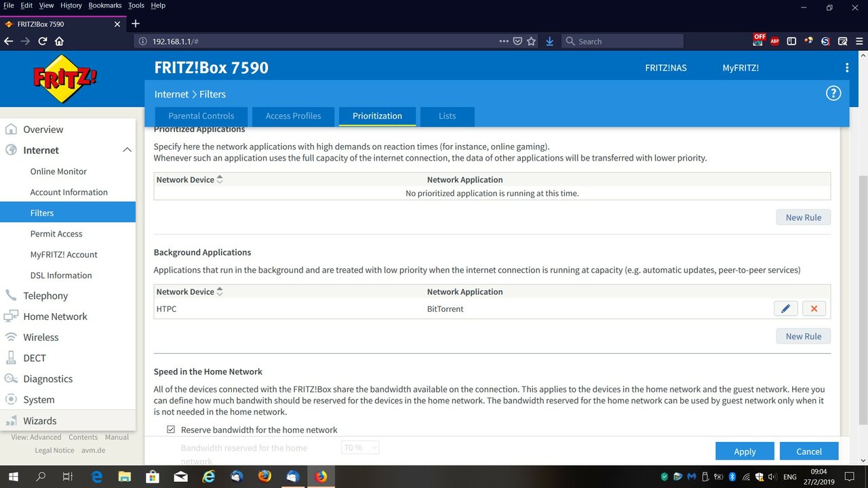Image resolution: width=868 pixels, height=488 pixels.
Task: Open FRITZ!Box three-dot options menu
Action: click(847, 68)
